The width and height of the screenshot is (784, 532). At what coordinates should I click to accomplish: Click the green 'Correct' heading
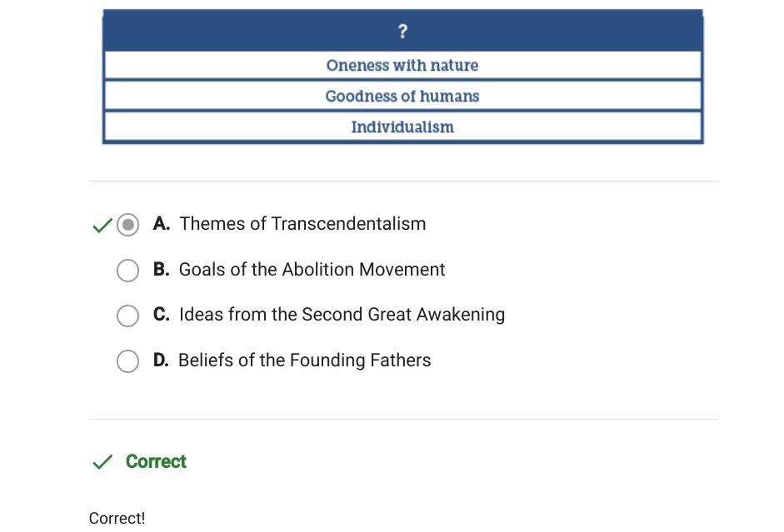(156, 462)
